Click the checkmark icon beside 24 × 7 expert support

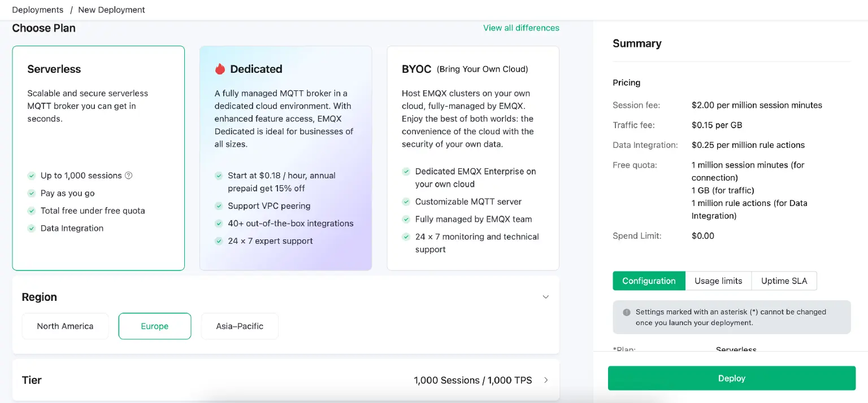(219, 241)
